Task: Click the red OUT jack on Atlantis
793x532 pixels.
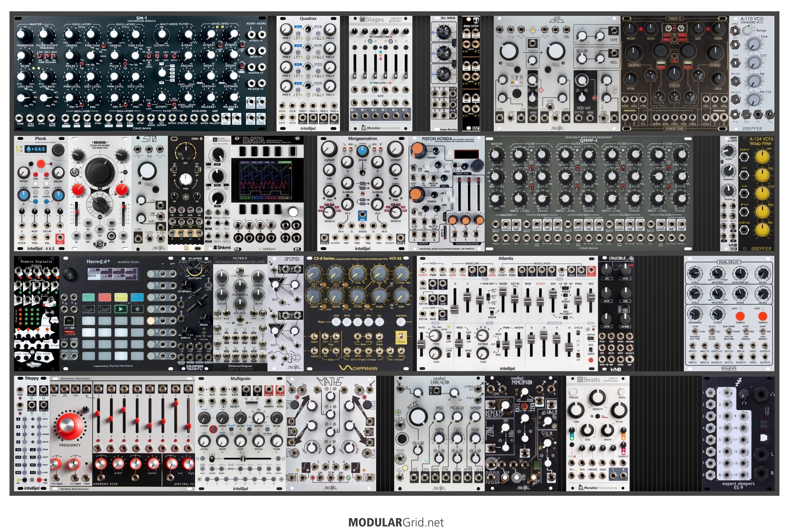Action: [x=591, y=270]
